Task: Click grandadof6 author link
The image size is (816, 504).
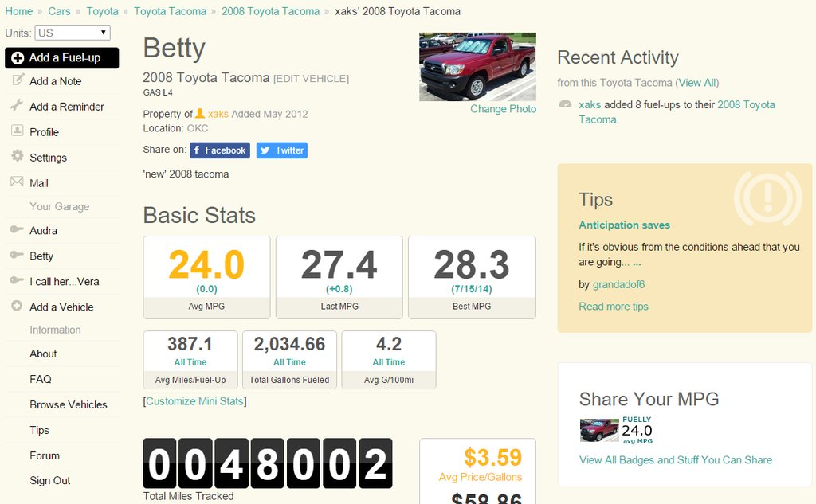Action: click(x=618, y=284)
